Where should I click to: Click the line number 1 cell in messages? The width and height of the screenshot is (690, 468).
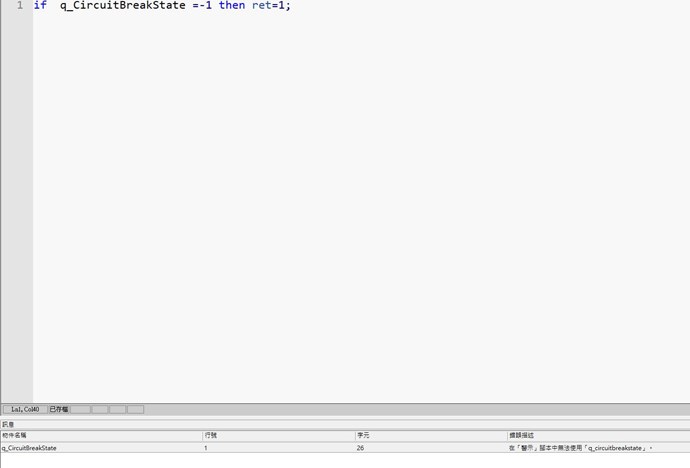206,448
